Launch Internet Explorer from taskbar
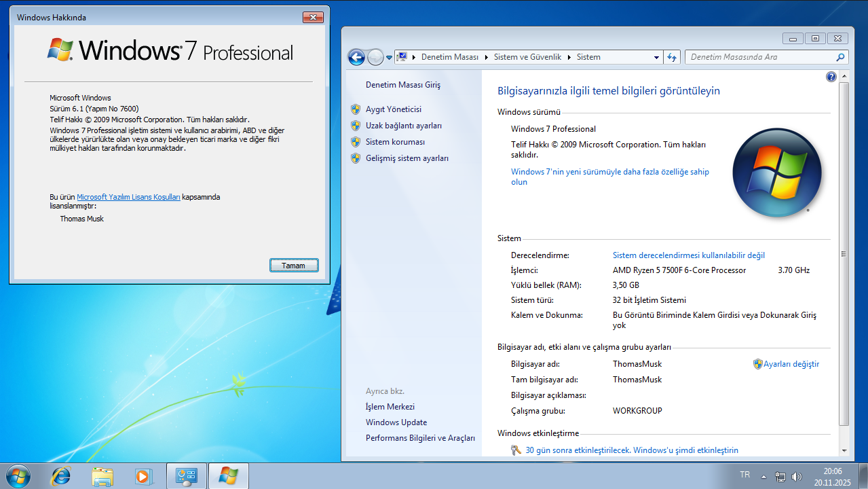This screenshot has height=489, width=868. [x=60, y=476]
